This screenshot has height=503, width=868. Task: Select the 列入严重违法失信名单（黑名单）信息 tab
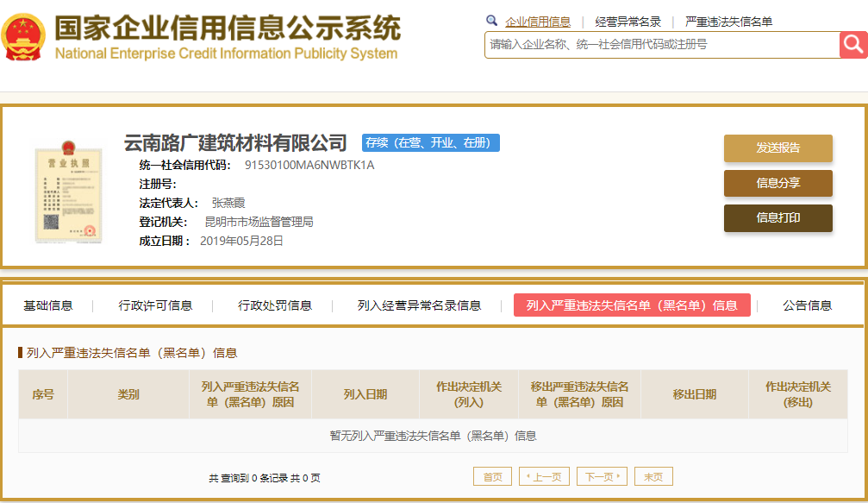point(632,305)
